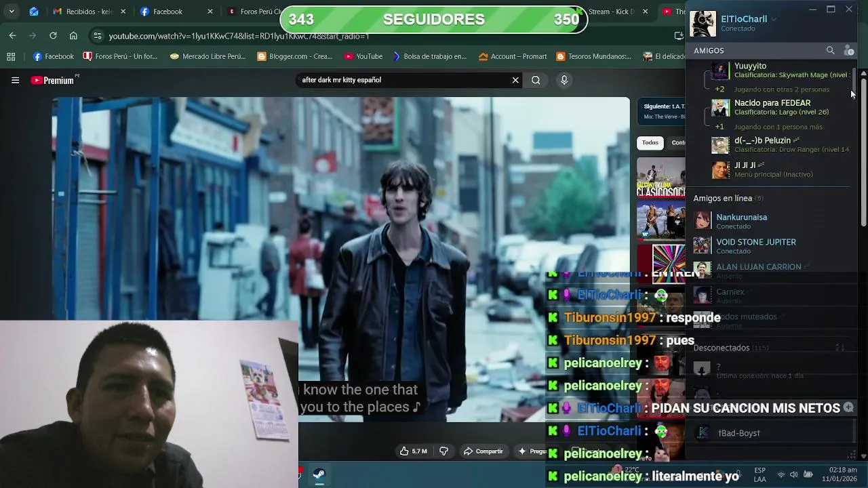868x488 pixels.
Task: Open Steam from the Windows taskbar
Action: [319, 474]
